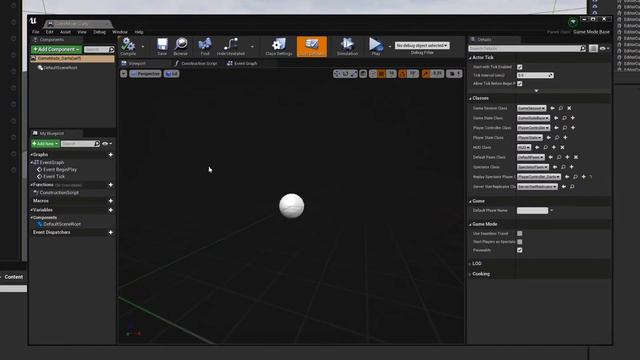This screenshot has height=360, width=640.
Task: Toggle grid snapping icon
Action: [381, 73]
